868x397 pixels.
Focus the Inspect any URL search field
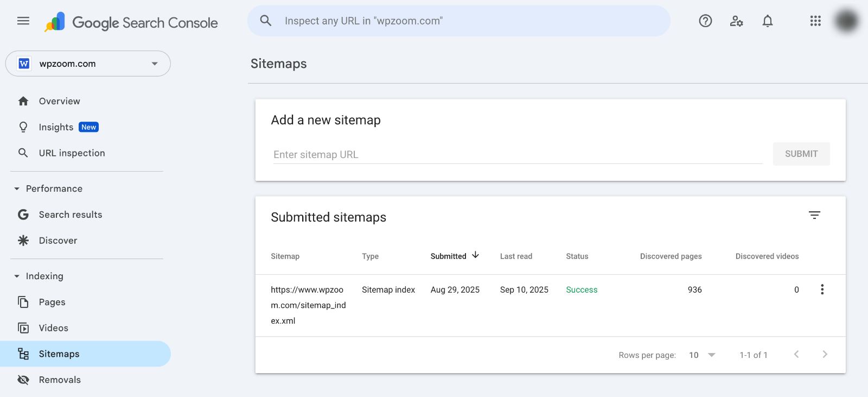click(x=458, y=21)
